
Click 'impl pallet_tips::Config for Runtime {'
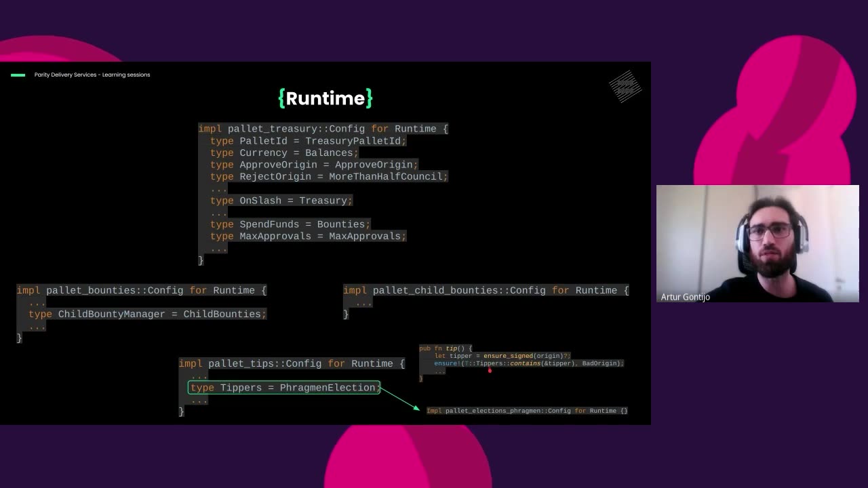tap(292, 364)
